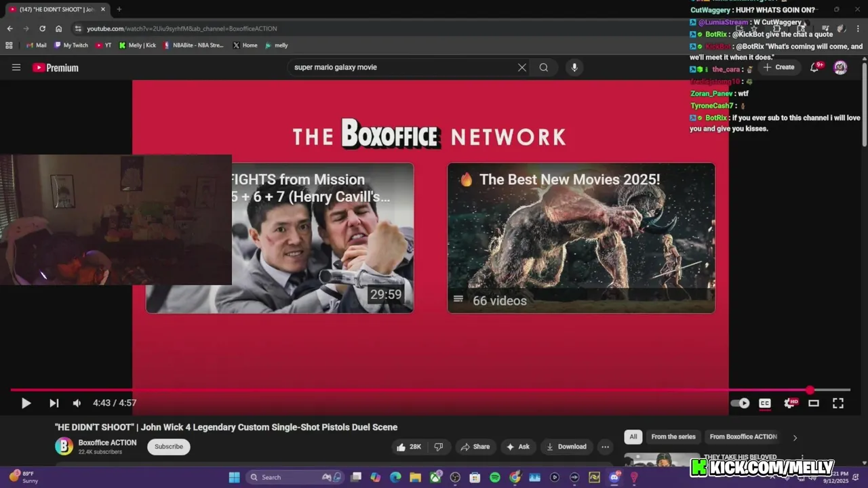The height and width of the screenshot is (488, 868).
Task: Open a new browser tab
Action: point(119,9)
